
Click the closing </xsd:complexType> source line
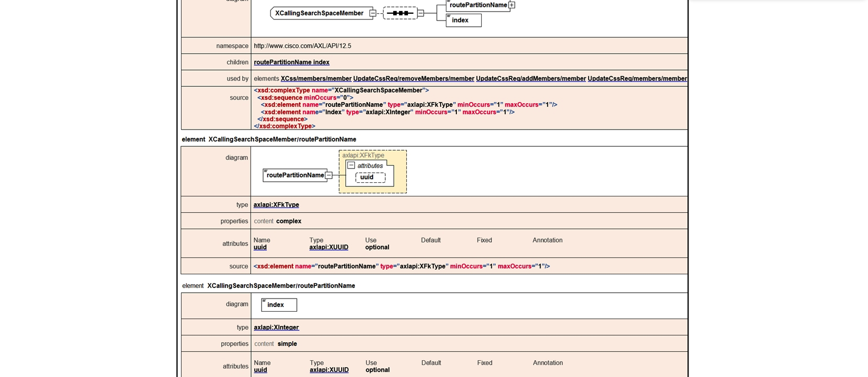tap(284, 126)
